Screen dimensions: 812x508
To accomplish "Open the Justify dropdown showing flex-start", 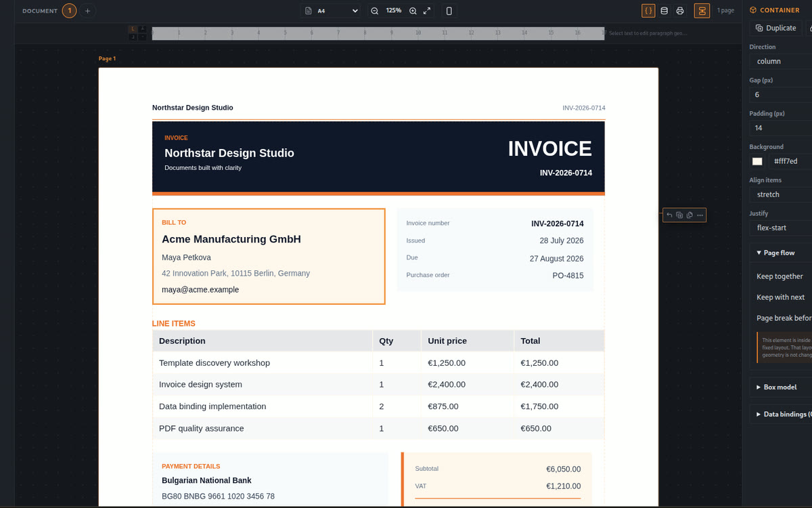I will coord(781,228).
